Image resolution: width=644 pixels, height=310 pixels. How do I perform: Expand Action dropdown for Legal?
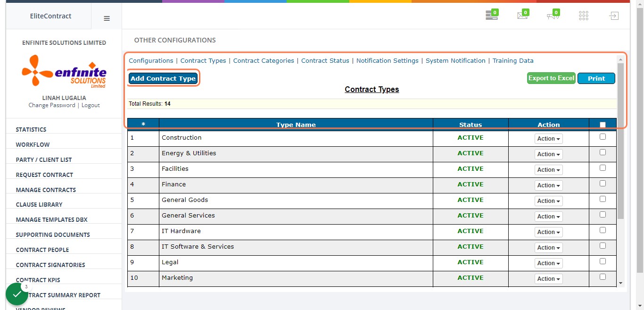coord(549,263)
